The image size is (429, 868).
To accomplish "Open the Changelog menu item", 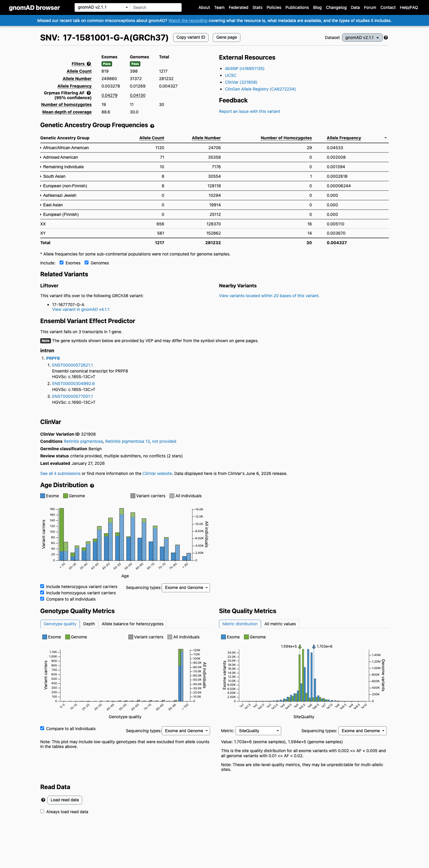I will [x=336, y=7].
